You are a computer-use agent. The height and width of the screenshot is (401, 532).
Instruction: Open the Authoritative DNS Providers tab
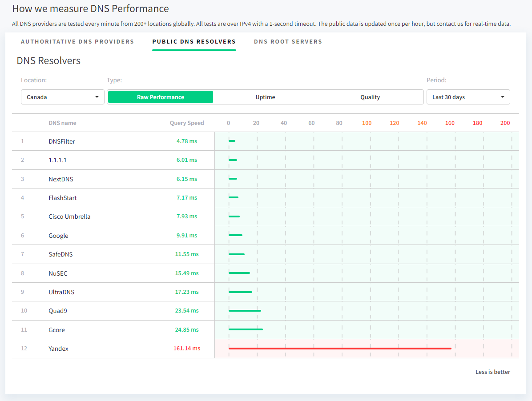[77, 42]
